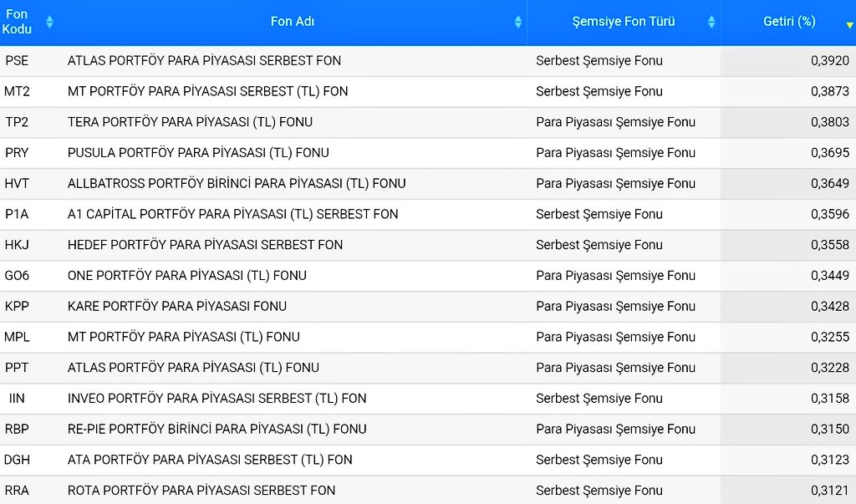The height and width of the screenshot is (504, 856).
Task: Click fund code MT2
Action: tap(17, 91)
